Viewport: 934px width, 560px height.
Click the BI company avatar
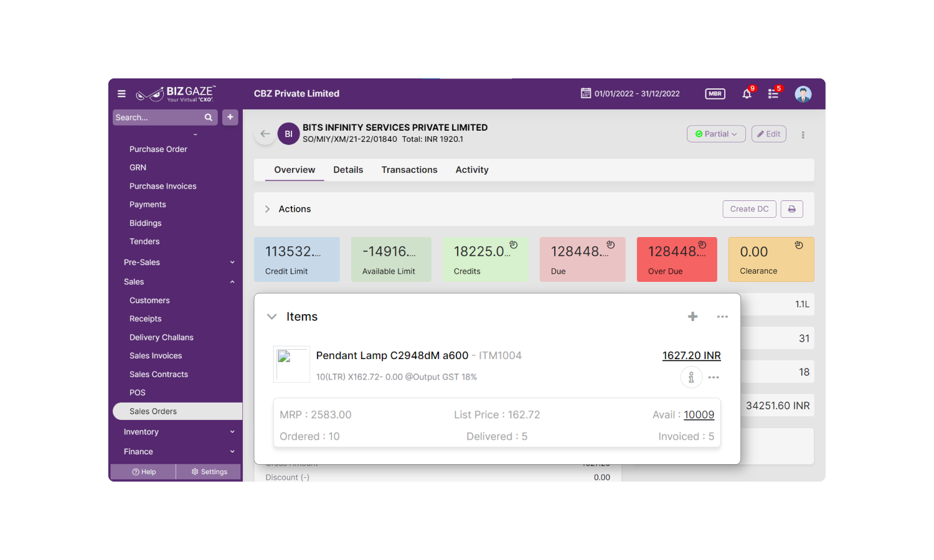pos(288,134)
